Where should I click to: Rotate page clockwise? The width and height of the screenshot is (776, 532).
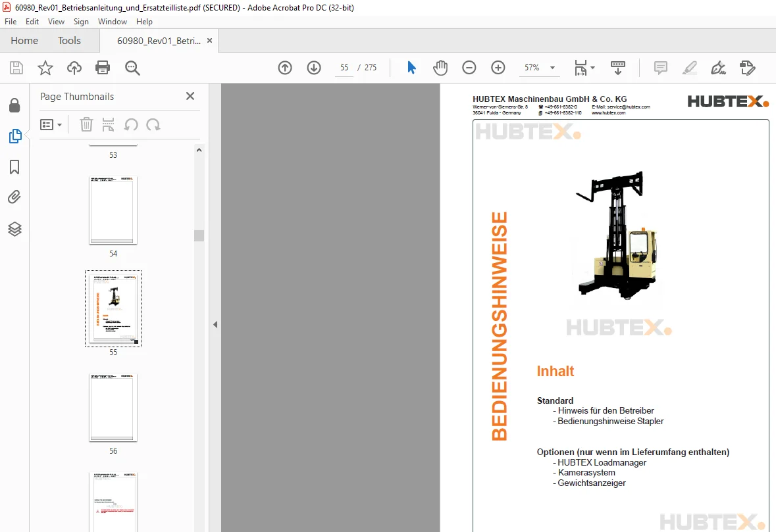153,124
